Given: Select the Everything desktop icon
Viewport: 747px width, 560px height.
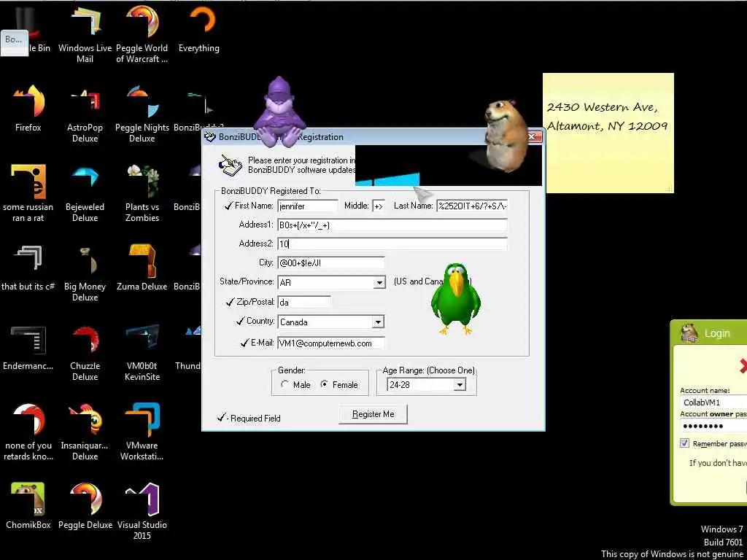Looking at the screenshot, I should (x=199, y=29).
